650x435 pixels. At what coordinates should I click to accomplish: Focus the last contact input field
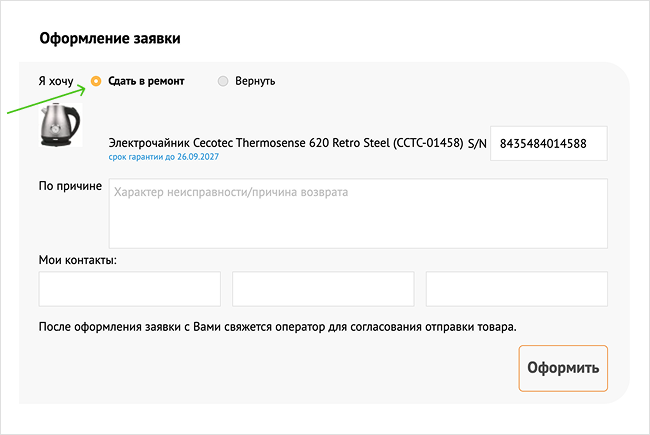(517, 289)
